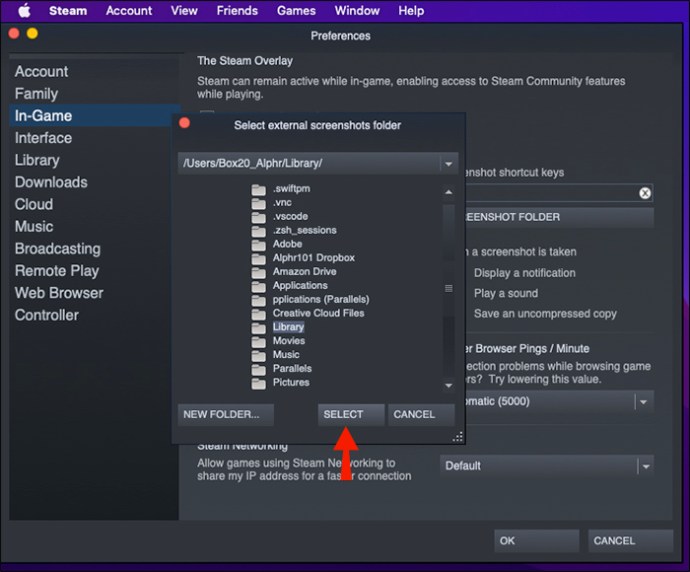Open the Steam menu
690x572 pixels.
click(x=68, y=11)
